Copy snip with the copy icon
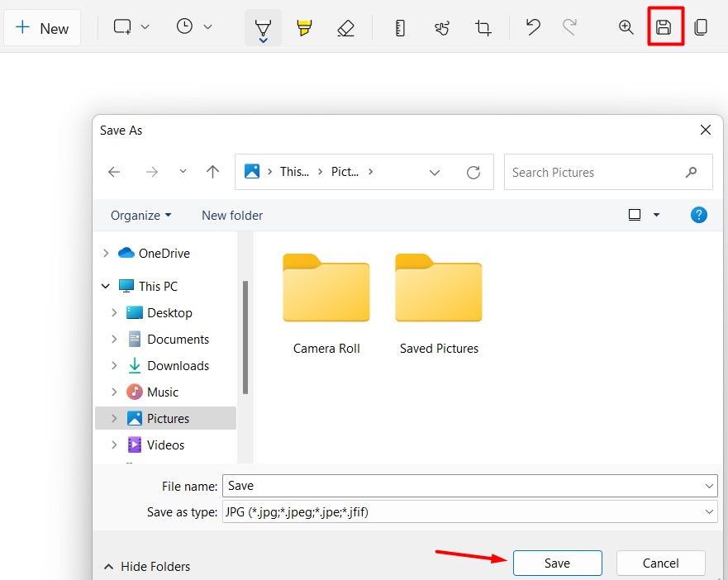This screenshot has height=580, width=728. [701, 27]
